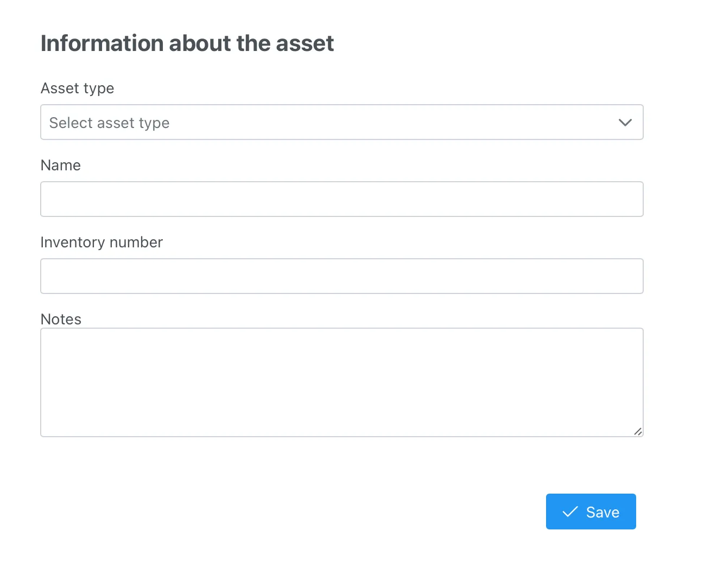723x588 pixels.
Task: Click the 'Asset type' field label
Action: coord(77,88)
